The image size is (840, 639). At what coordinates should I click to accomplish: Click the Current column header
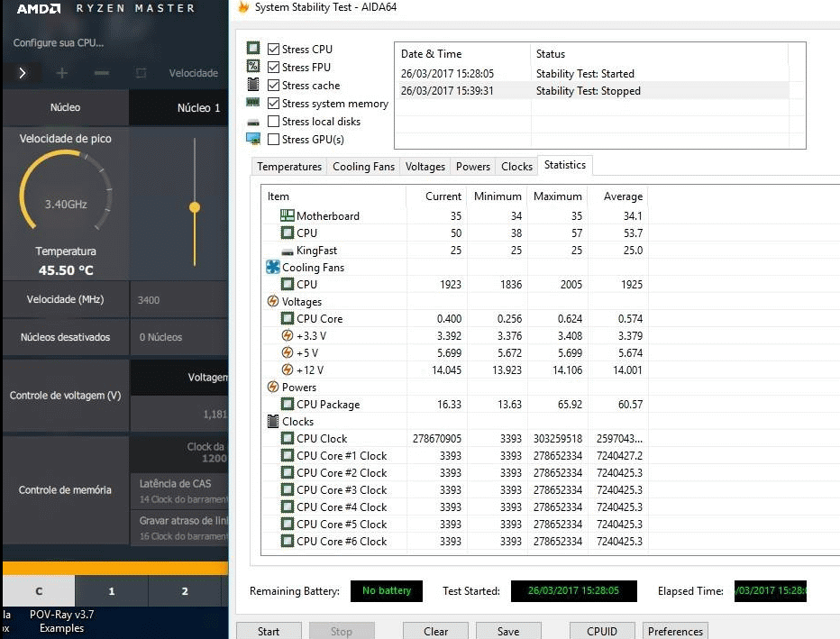click(436, 196)
